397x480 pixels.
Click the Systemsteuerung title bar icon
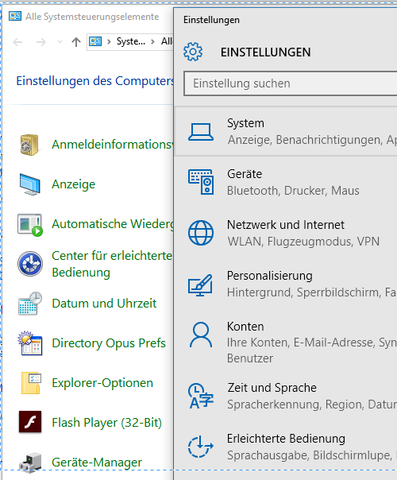pos(15,16)
